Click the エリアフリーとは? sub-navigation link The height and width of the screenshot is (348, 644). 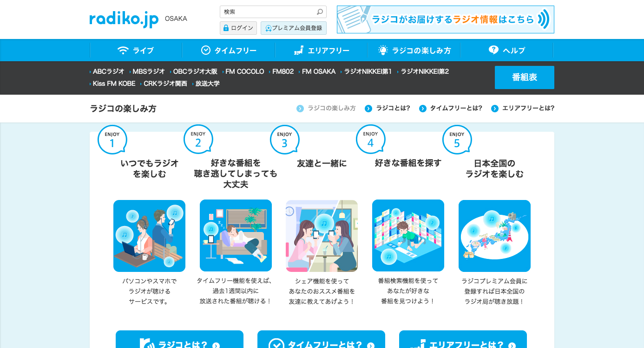[528, 108]
